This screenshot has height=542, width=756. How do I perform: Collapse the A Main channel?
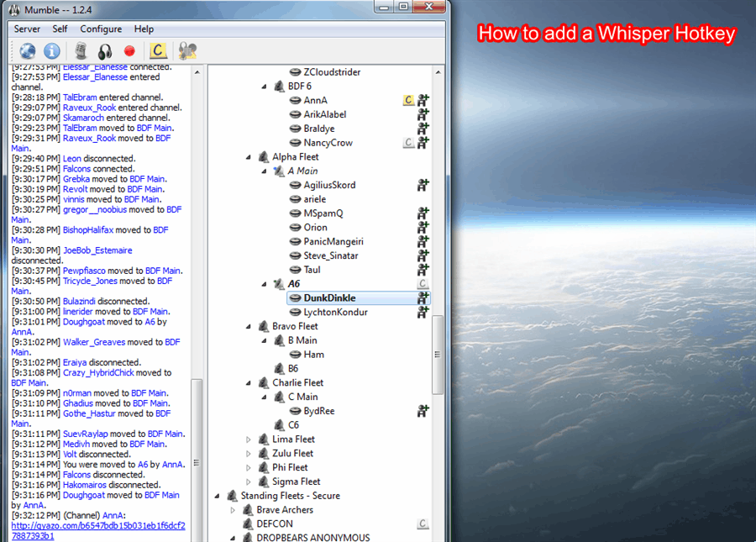point(264,171)
